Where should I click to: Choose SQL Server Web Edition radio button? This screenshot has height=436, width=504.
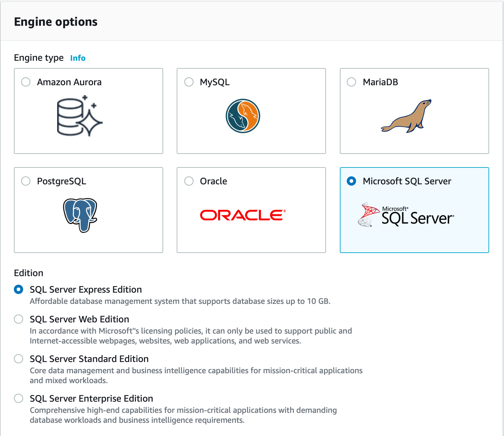point(18,319)
